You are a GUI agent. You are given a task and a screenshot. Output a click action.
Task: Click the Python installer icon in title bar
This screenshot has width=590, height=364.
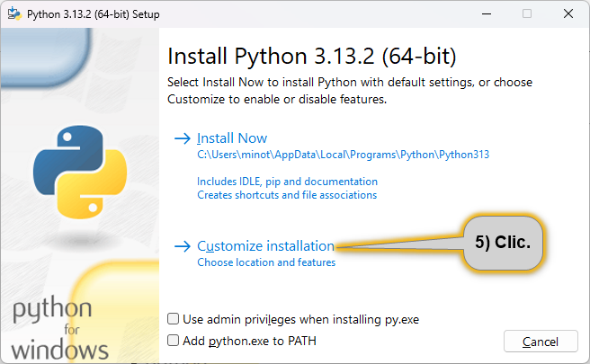tap(14, 13)
